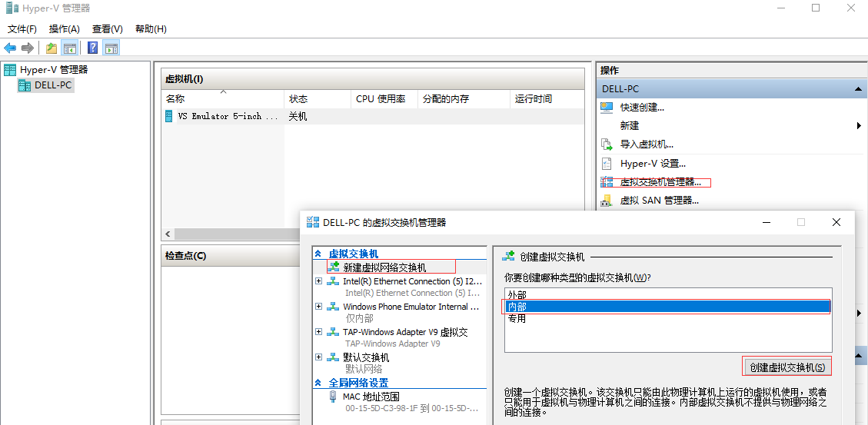Click the 快速创建 monitor icon in the Actions pane
Screen dimensions: 868x425
point(607,108)
